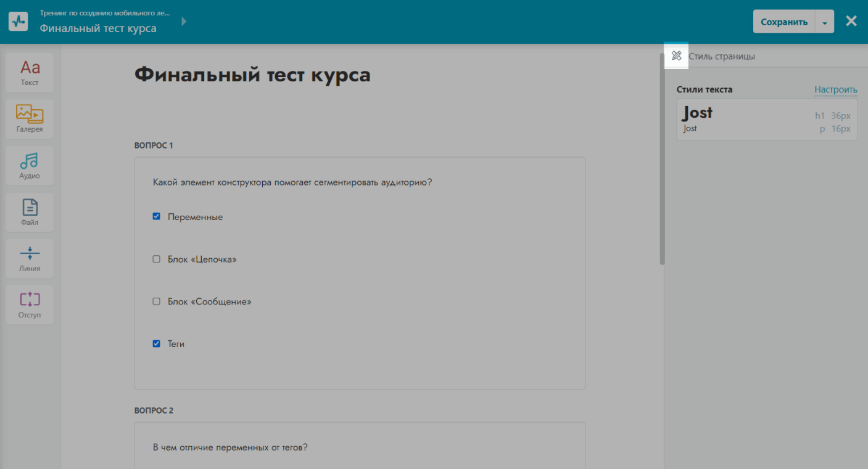Screen dimensions: 868x469
Task: Insert an Audio (Аудио) block
Action: (x=30, y=165)
